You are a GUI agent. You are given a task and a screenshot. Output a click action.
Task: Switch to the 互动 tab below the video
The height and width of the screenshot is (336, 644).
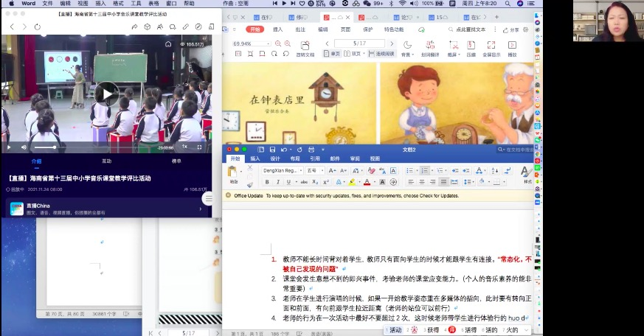click(x=107, y=161)
